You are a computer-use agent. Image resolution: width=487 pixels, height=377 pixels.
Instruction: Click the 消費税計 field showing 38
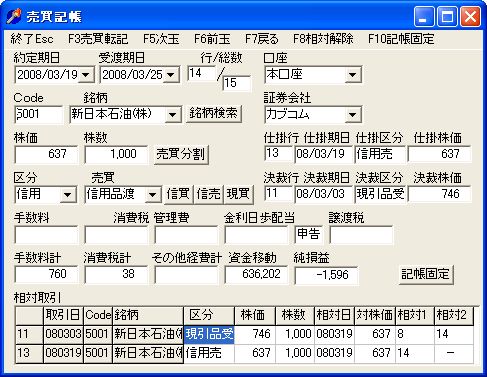tap(116, 275)
